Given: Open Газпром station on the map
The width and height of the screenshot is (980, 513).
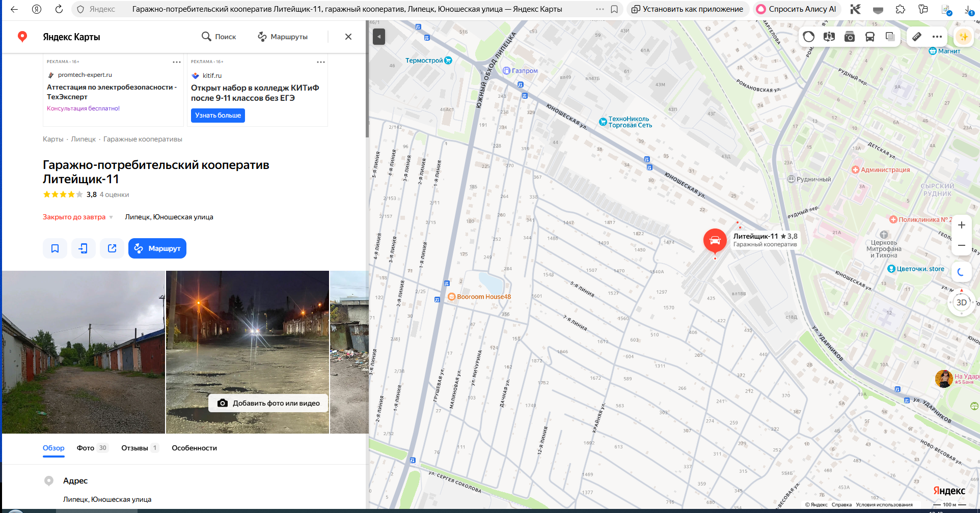Looking at the screenshot, I should (520, 71).
